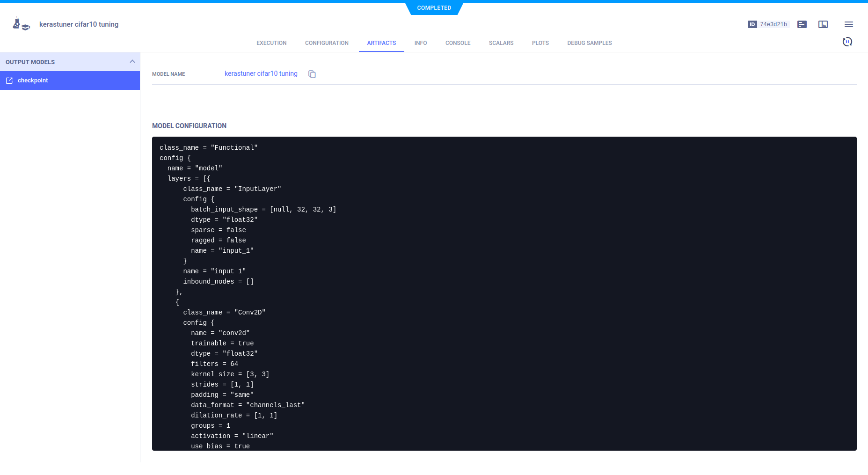The width and height of the screenshot is (868, 475).
Task: Switch to the Execution tab
Action: click(271, 43)
